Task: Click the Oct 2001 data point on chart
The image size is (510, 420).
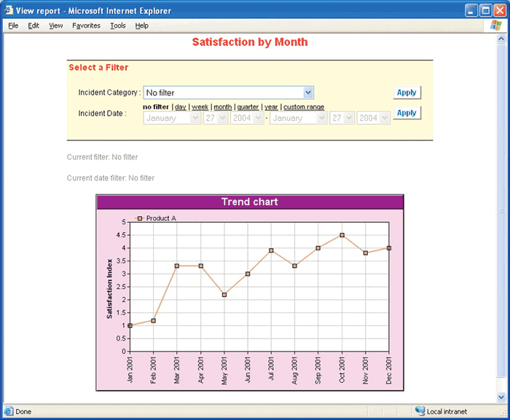Action: click(x=342, y=235)
